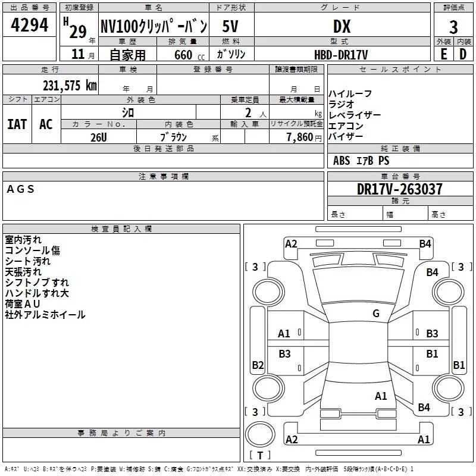This screenshot has height=476, width=476.
Task: Click sales point バイザー
Action: click(346, 136)
